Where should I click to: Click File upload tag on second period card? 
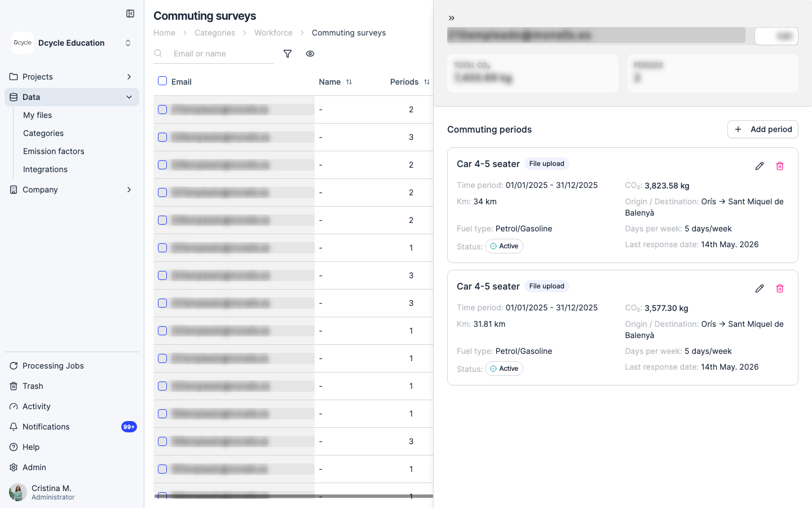546,286
